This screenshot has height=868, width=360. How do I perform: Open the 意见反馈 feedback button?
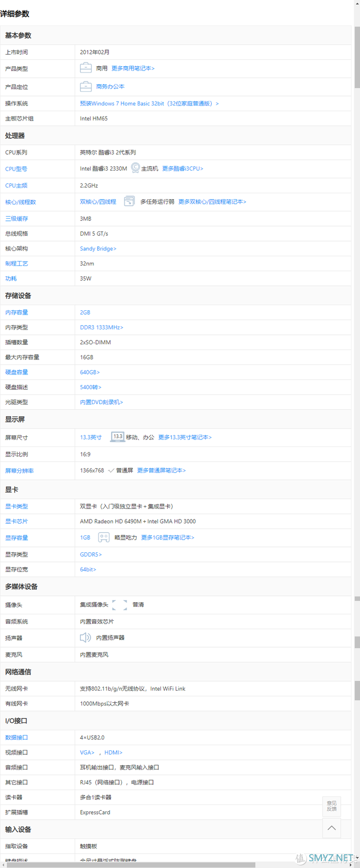(331, 806)
